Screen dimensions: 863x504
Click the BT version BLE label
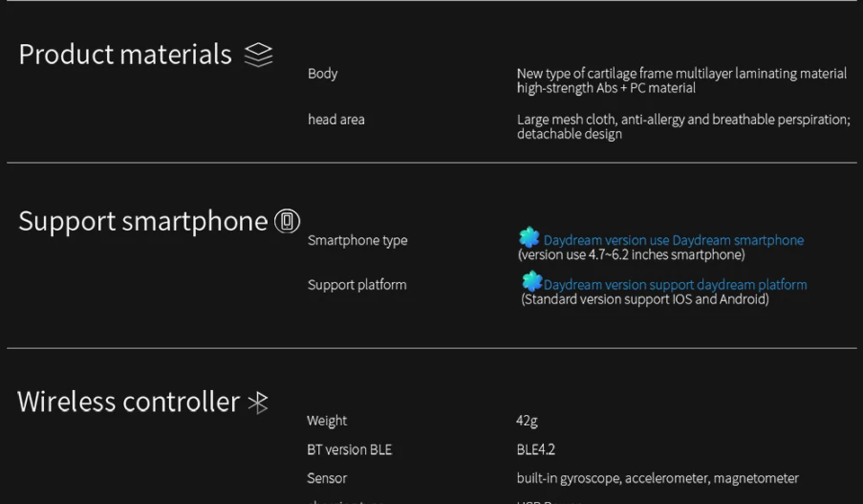coord(350,449)
